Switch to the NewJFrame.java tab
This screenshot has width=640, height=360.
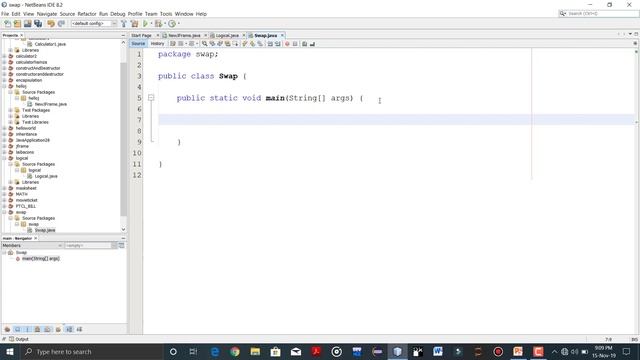click(184, 36)
